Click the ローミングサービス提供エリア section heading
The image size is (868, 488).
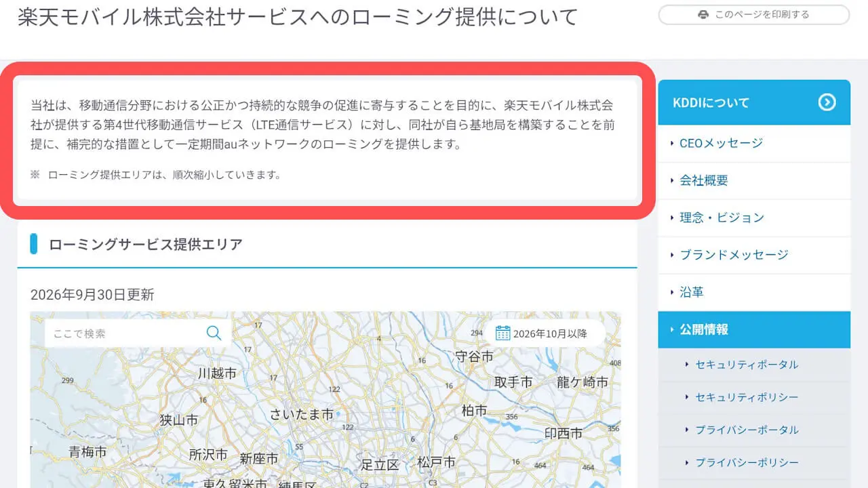pos(146,245)
